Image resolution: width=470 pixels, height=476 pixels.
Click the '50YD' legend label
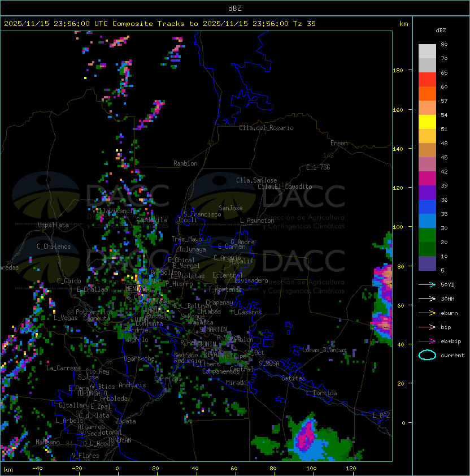[x=447, y=285]
